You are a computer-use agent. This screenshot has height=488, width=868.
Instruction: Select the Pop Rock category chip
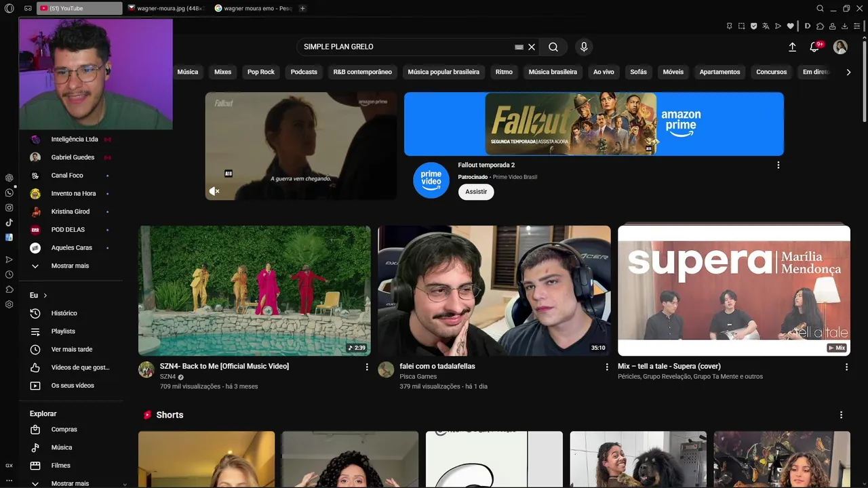click(261, 72)
